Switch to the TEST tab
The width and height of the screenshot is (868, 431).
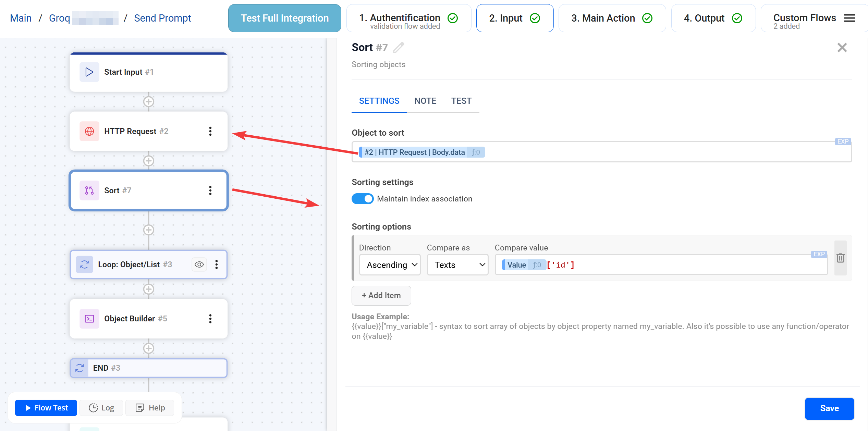pyautogui.click(x=461, y=101)
